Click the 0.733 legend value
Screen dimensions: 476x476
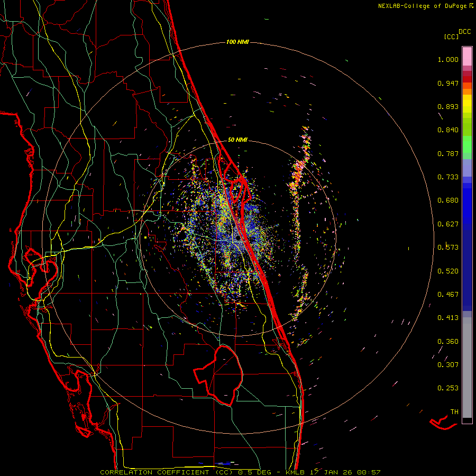point(448,177)
